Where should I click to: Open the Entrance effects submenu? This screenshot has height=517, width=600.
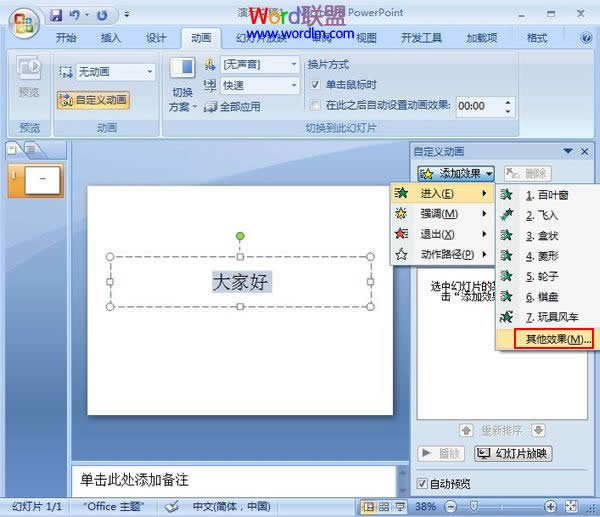tap(442, 193)
